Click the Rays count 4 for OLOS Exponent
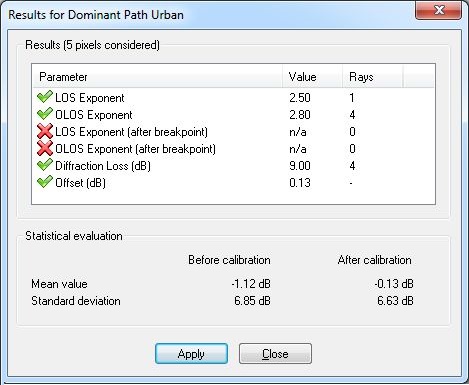The width and height of the screenshot is (469, 385). coord(352,115)
